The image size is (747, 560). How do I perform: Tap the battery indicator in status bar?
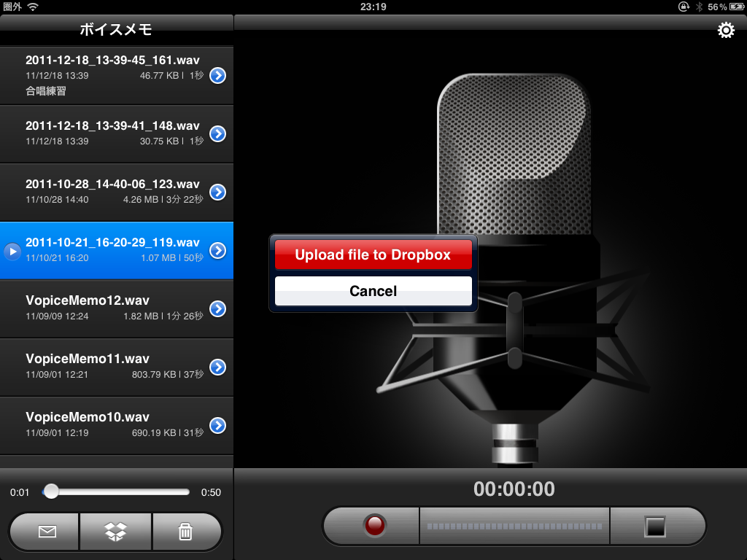pyautogui.click(x=737, y=7)
